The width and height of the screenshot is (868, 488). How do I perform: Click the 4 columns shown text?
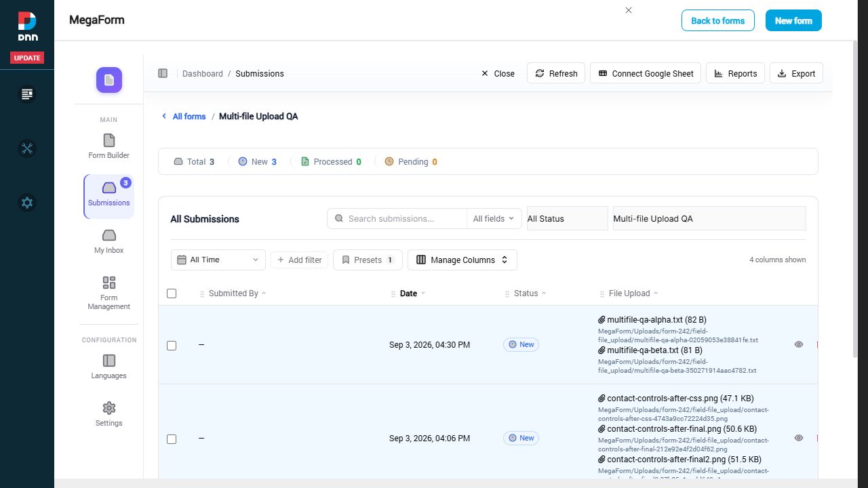pos(778,260)
